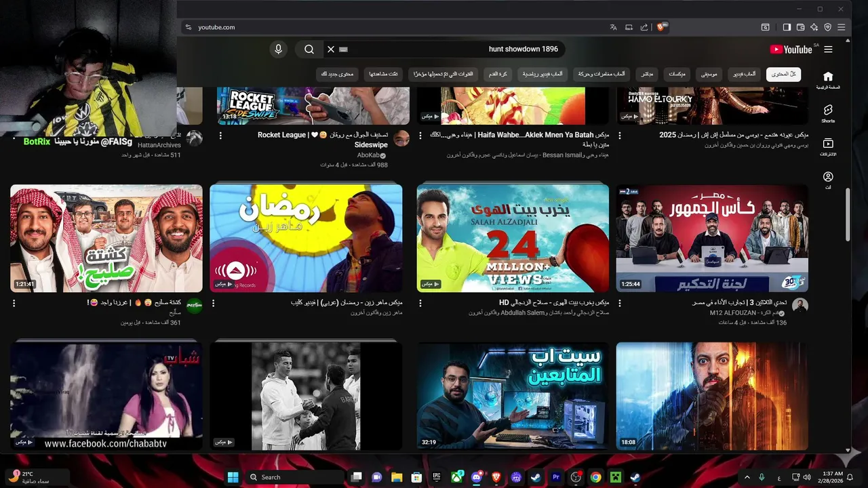Viewport: 868px width, 488px height.
Task: Play the كأس الجمهور video thumbnail
Action: pos(712,238)
